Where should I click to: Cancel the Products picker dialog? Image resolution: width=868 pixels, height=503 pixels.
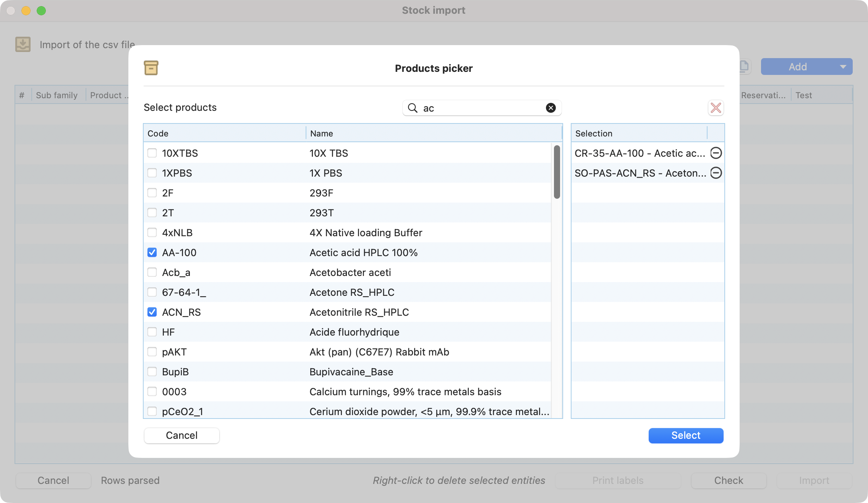pos(181,435)
